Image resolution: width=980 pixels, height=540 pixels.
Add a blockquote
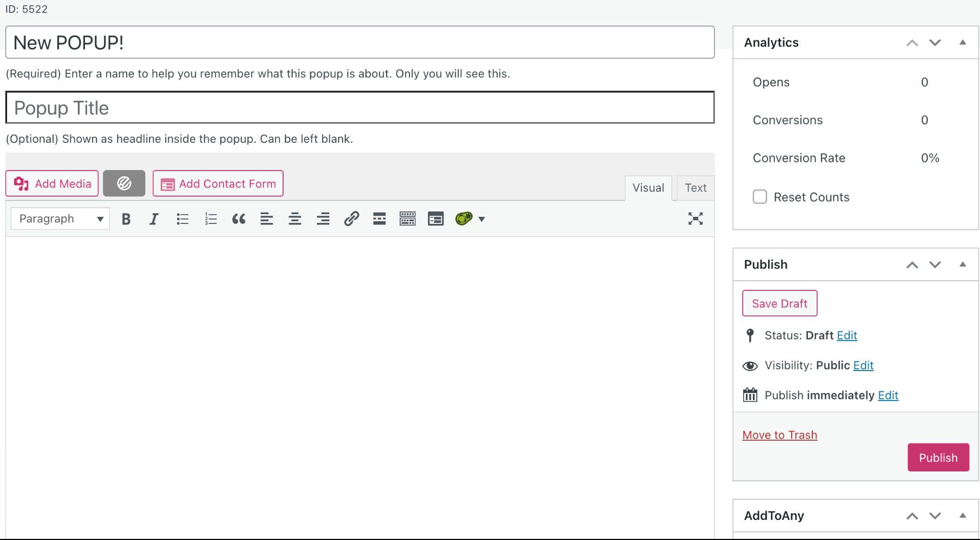[239, 219]
